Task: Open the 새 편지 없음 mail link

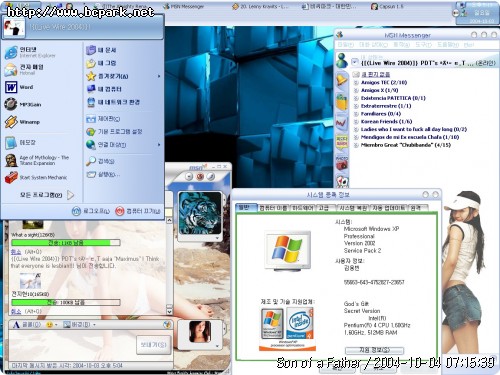Action: coord(376,74)
